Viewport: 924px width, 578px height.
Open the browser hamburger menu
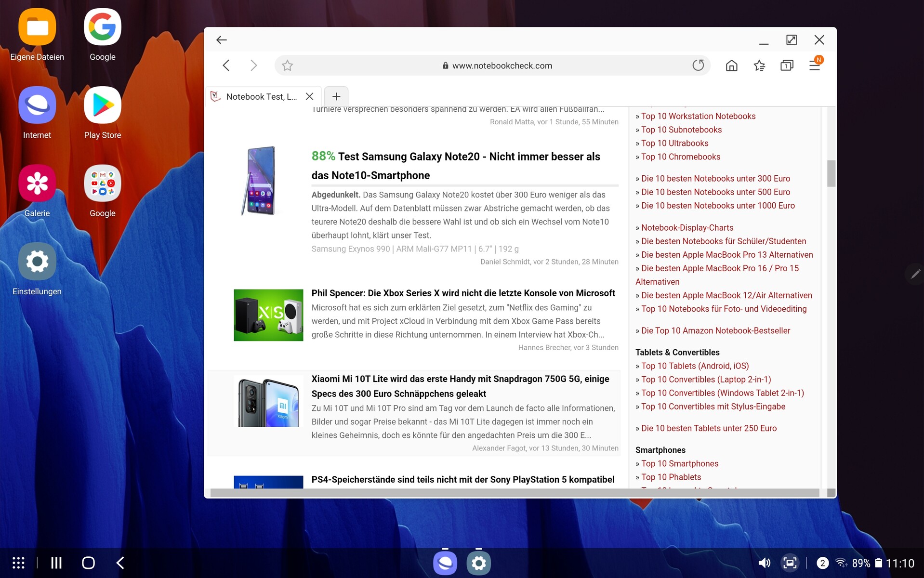pos(815,66)
